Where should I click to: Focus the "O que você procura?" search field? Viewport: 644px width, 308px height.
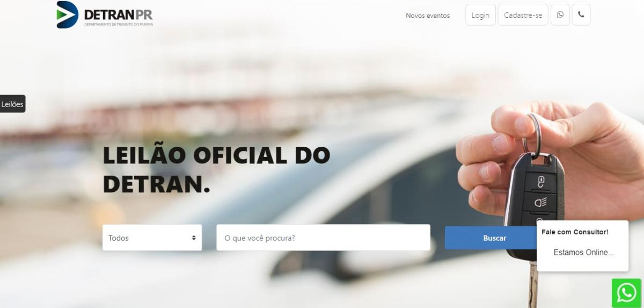click(x=323, y=238)
